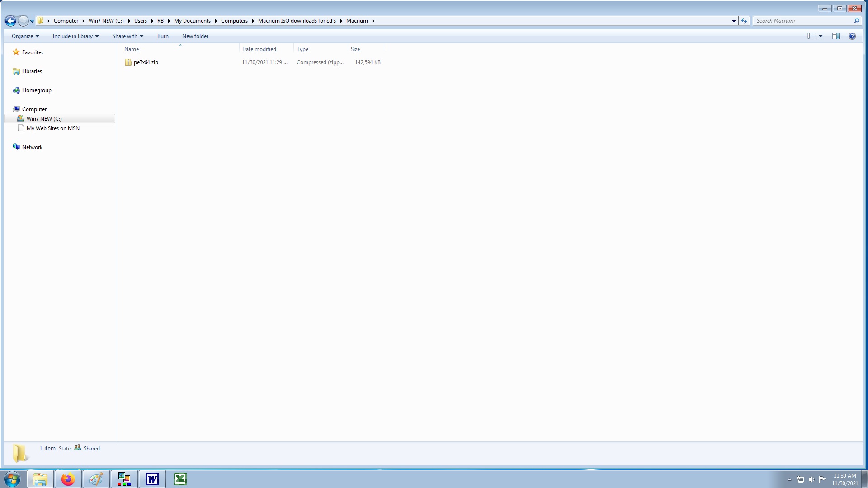
Task: Click the Homegroup icon in sidebar
Action: (x=16, y=90)
